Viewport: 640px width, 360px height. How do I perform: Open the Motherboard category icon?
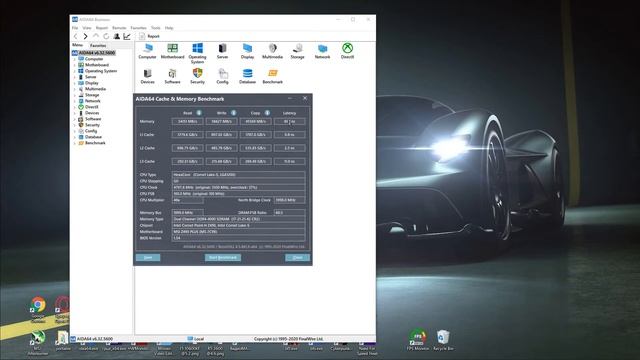(172, 51)
